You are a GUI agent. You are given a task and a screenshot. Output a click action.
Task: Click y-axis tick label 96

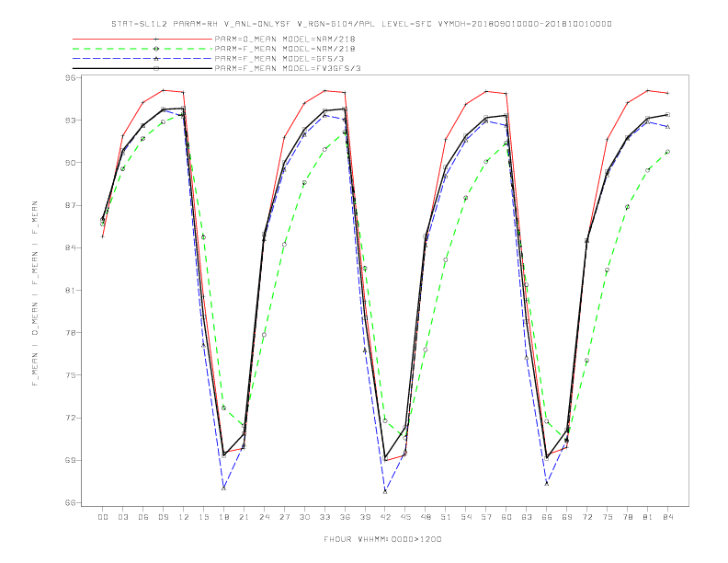[x=70, y=77]
